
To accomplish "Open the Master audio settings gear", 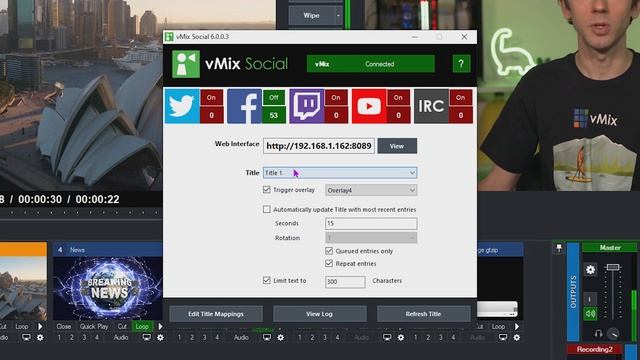I will pos(590,269).
